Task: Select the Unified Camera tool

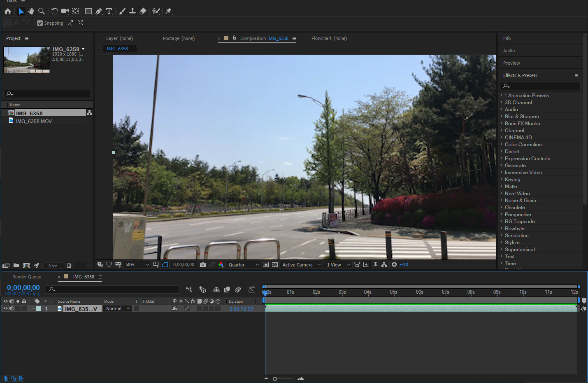Action: click(x=65, y=11)
